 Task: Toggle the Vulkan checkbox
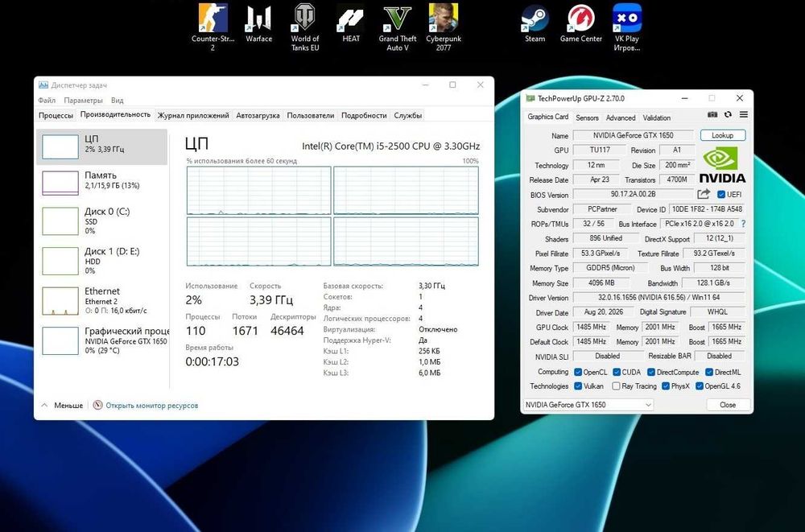578,386
